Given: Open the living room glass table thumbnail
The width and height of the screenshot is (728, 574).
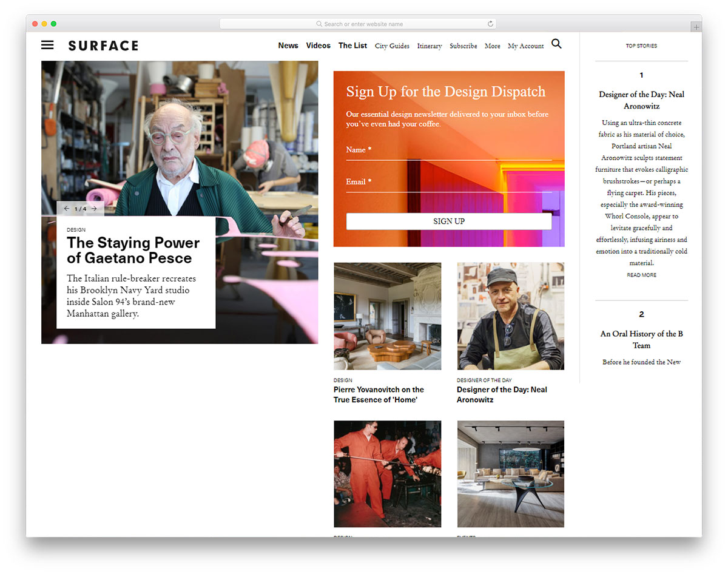Looking at the screenshot, I should coord(511,474).
